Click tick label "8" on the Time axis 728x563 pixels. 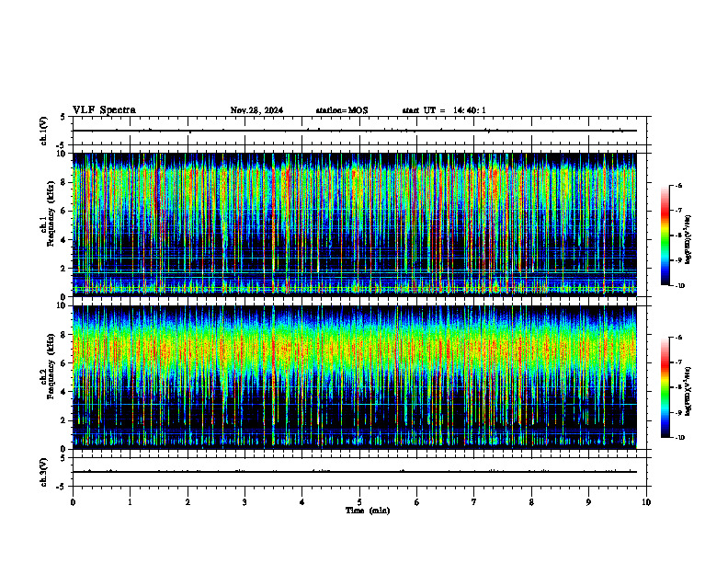(x=531, y=502)
